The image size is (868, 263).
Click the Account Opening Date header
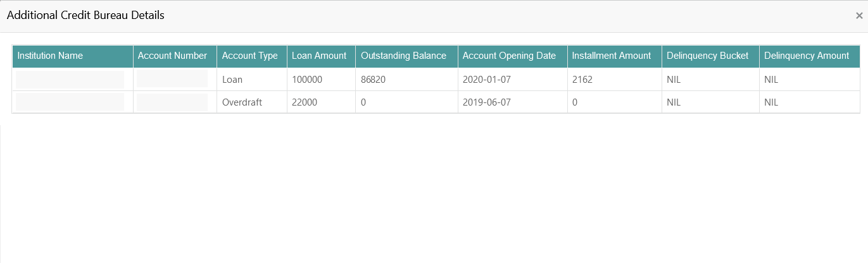509,56
